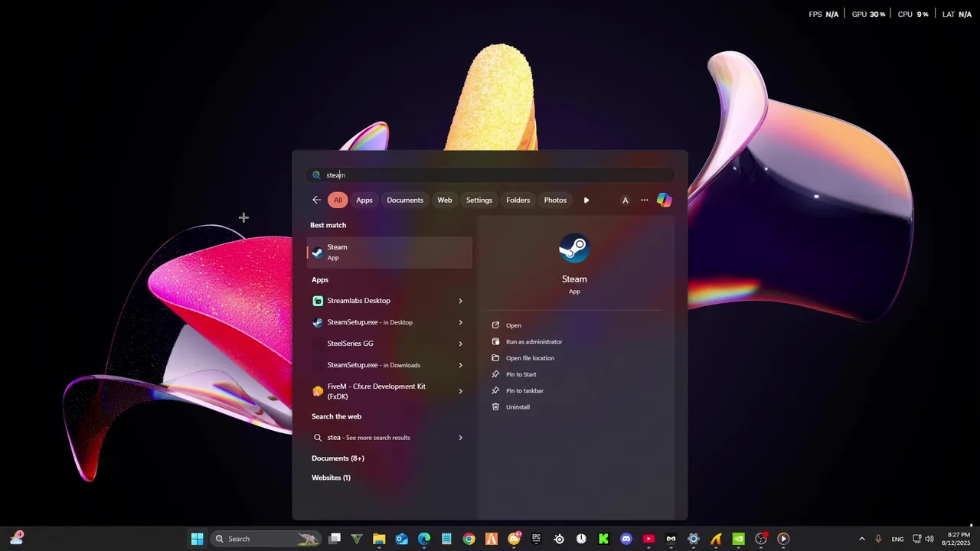Image resolution: width=980 pixels, height=551 pixels.
Task: Show more filter tabs with play arrow
Action: point(586,200)
